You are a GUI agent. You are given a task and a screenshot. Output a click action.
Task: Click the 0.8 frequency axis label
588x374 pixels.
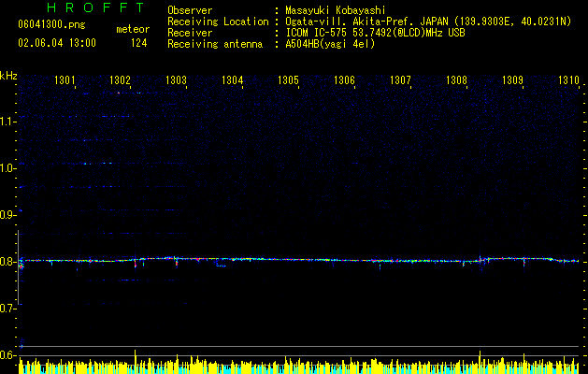point(7,262)
